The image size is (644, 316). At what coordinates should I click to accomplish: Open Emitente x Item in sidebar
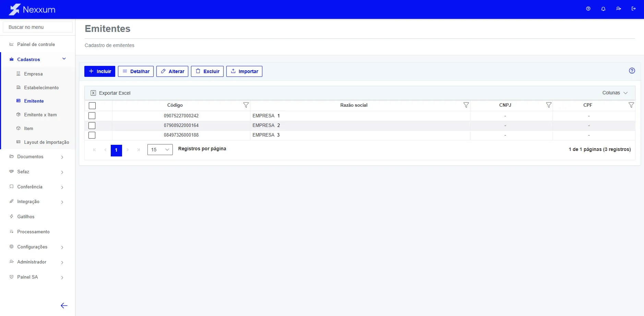40,115
